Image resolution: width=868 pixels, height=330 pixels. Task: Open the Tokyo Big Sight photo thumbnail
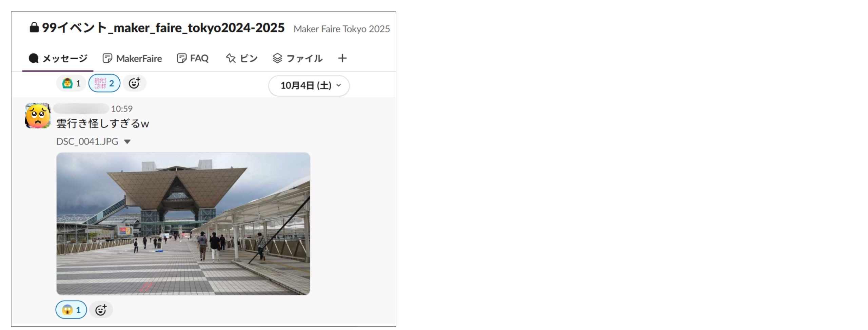[x=183, y=224]
